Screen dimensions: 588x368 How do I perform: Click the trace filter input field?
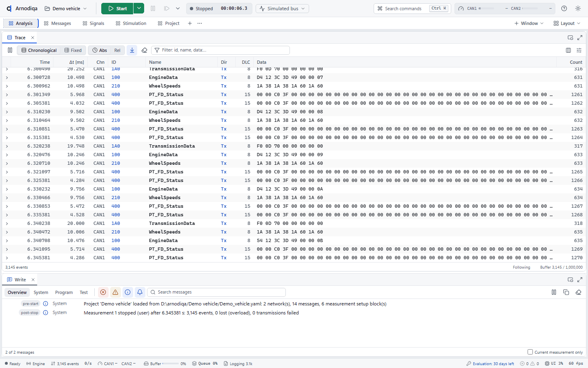[220, 50]
